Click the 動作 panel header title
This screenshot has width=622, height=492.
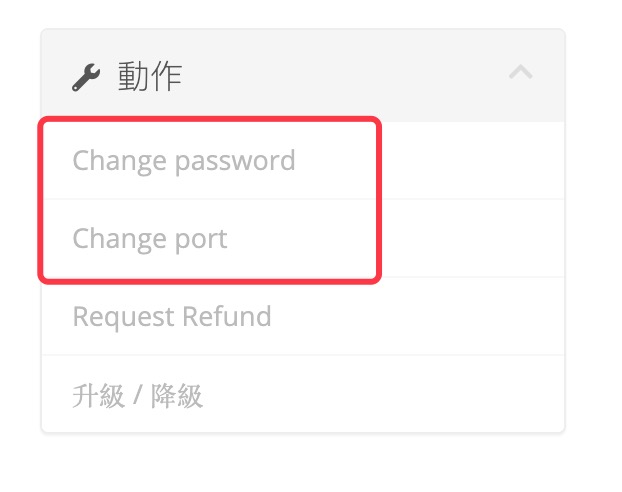pos(149,76)
